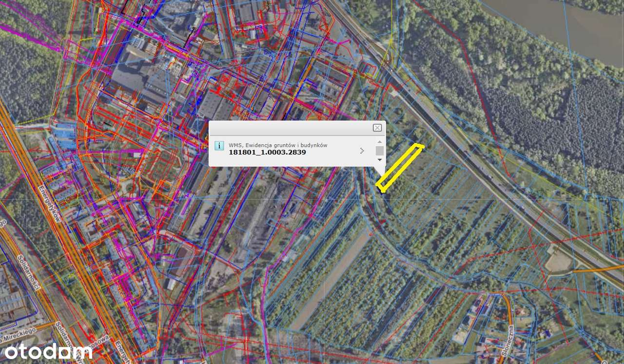Click the popup scrollbar down arrow
The height and width of the screenshot is (364, 624).
[380, 159]
